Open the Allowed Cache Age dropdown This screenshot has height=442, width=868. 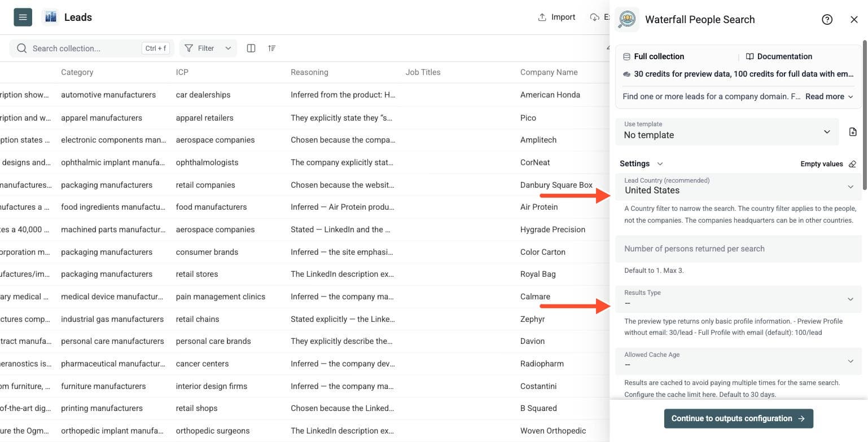[x=739, y=361]
